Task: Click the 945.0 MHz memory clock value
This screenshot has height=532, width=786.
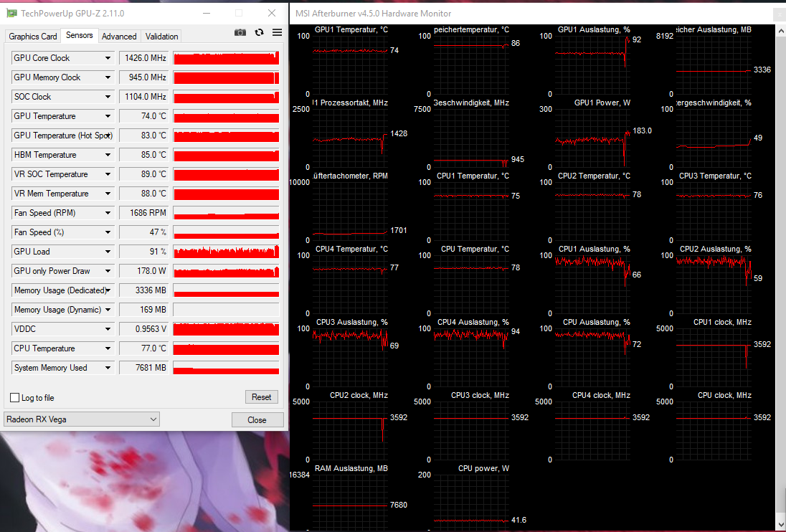Action: click(146, 77)
